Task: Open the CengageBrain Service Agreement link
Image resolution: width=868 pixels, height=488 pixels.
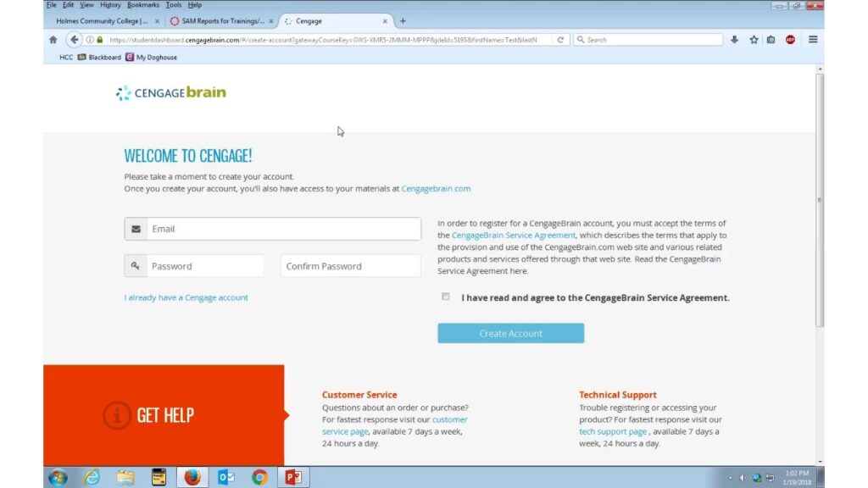Action: (513, 236)
